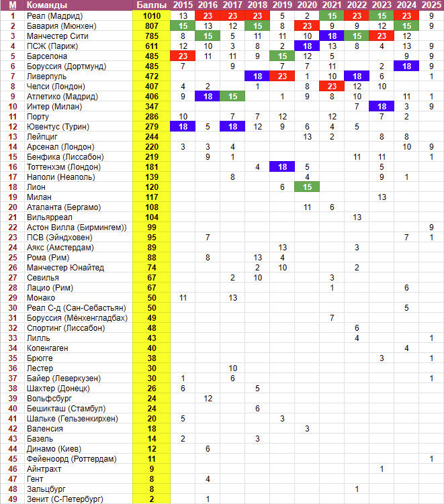This screenshot has height=504, width=444.
Task: Click the 2015 year column header
Action: [183, 5]
